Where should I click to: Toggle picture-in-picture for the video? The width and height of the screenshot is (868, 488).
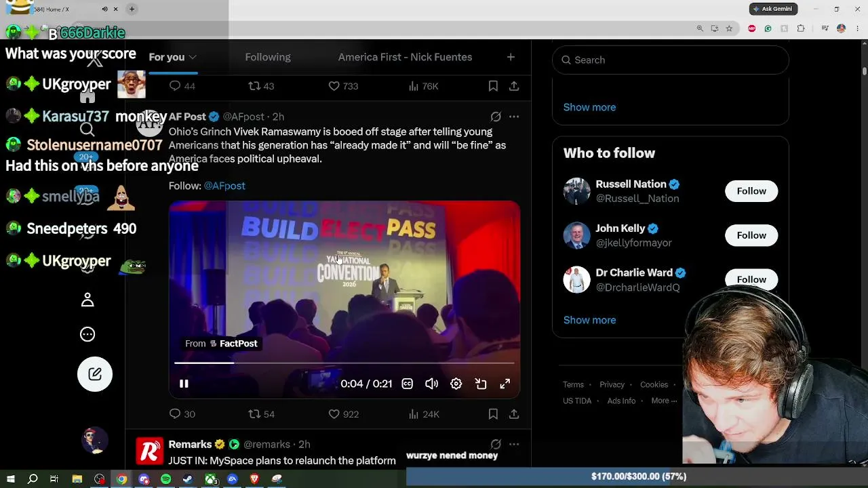[x=481, y=384]
